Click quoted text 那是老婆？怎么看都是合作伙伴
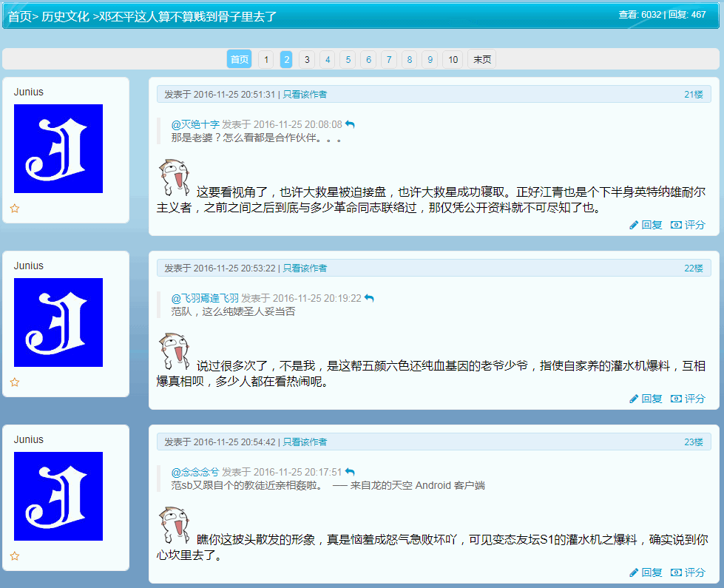Viewport: 724px width, 588px height. pos(257,138)
